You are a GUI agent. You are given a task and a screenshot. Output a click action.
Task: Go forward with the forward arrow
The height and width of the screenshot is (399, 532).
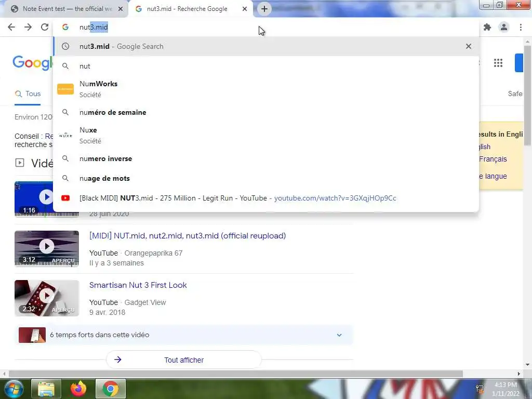pyautogui.click(x=28, y=27)
